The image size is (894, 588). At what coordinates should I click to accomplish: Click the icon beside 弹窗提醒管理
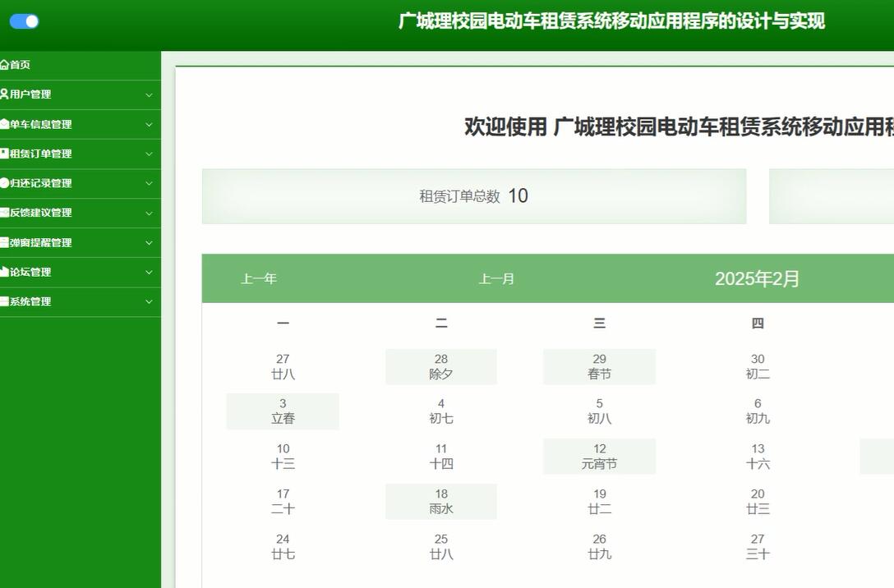(x=5, y=242)
